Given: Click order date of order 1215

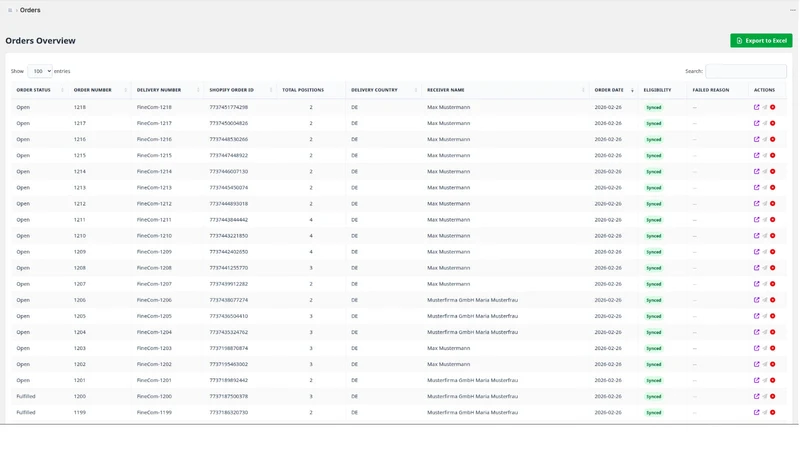Looking at the screenshot, I should 608,155.
